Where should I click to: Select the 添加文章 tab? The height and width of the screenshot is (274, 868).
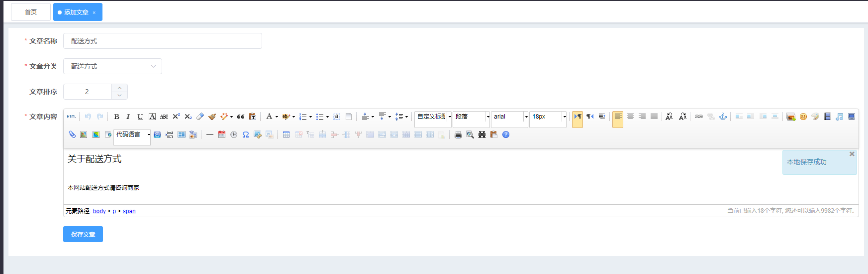[x=76, y=12]
